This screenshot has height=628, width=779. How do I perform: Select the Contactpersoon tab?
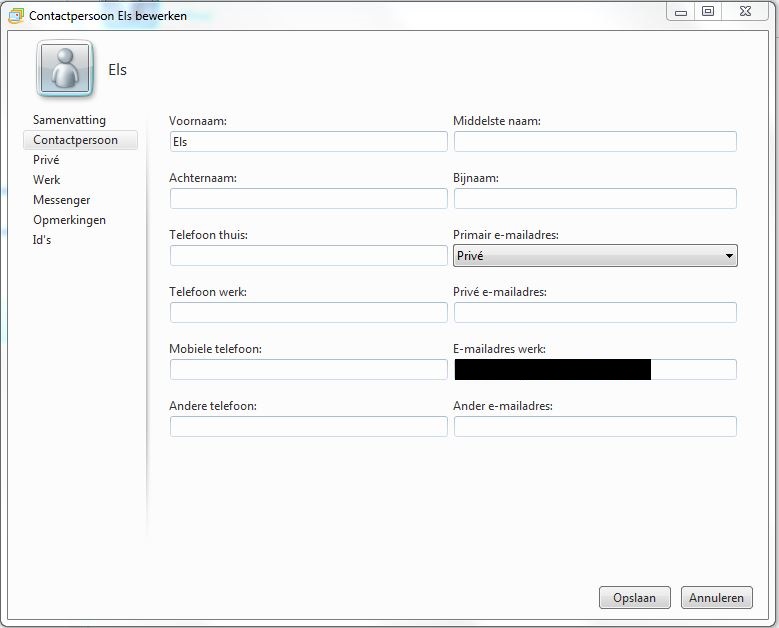pos(75,140)
